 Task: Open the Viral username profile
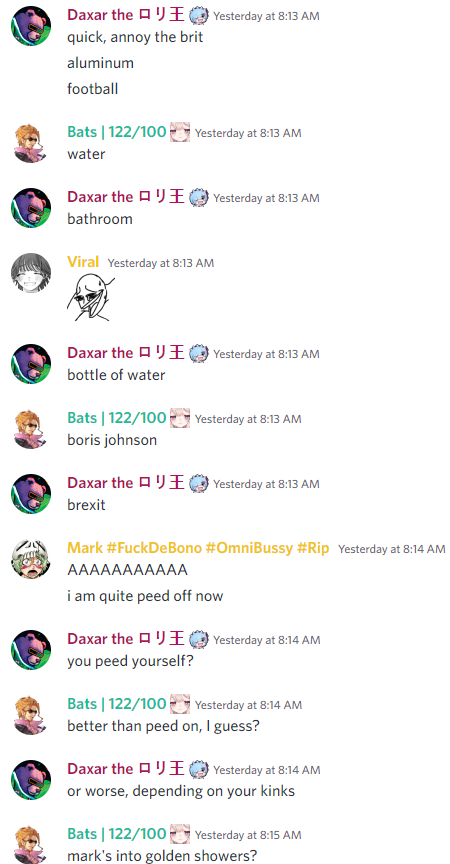(83, 262)
